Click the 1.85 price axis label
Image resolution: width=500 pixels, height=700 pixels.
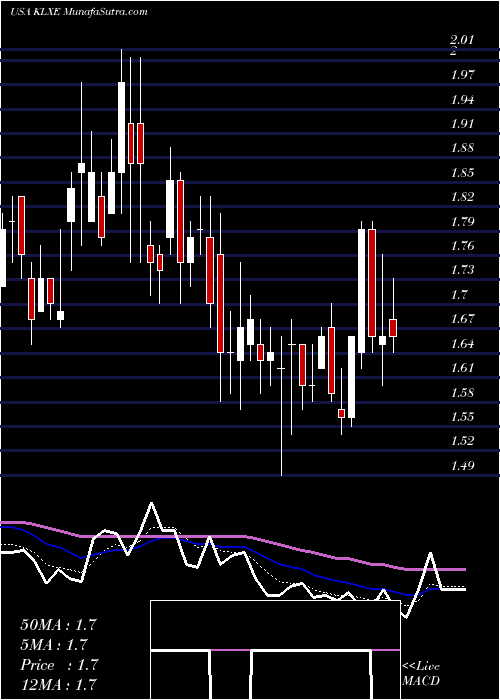point(461,172)
